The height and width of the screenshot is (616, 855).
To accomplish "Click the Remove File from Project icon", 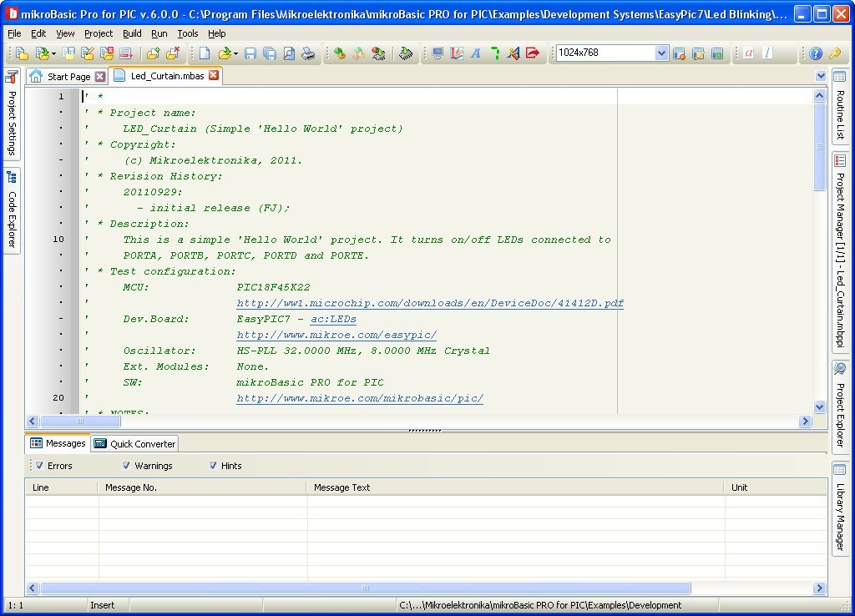I will (174, 53).
